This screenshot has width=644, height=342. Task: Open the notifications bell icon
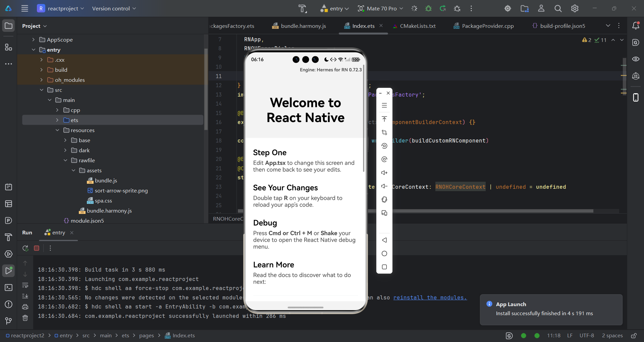(x=636, y=25)
